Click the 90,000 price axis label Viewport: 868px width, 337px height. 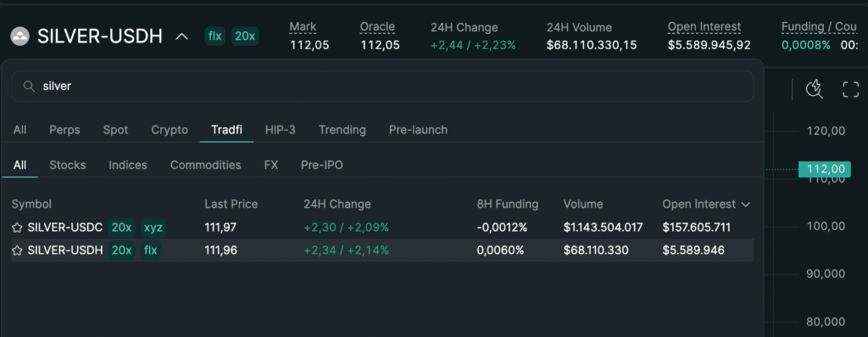coord(826,274)
